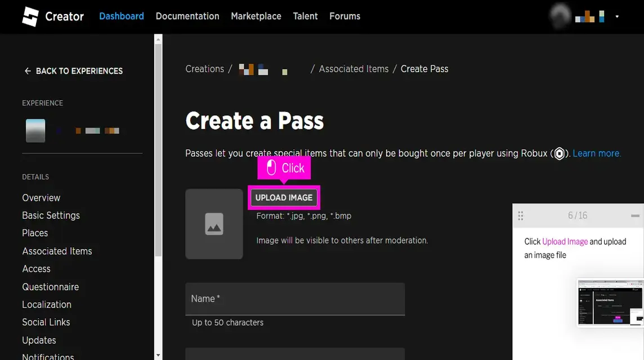Image resolution: width=644 pixels, height=360 pixels.
Task: Open the Marketplace page
Action: (x=256, y=16)
